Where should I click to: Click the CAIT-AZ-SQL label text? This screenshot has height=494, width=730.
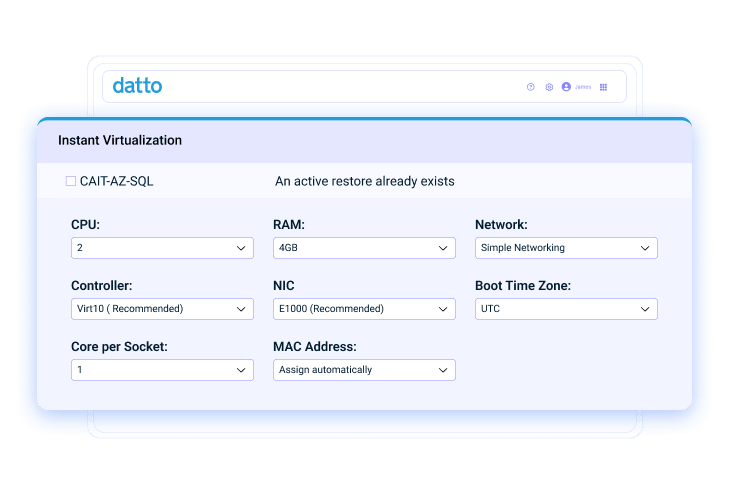(116, 181)
